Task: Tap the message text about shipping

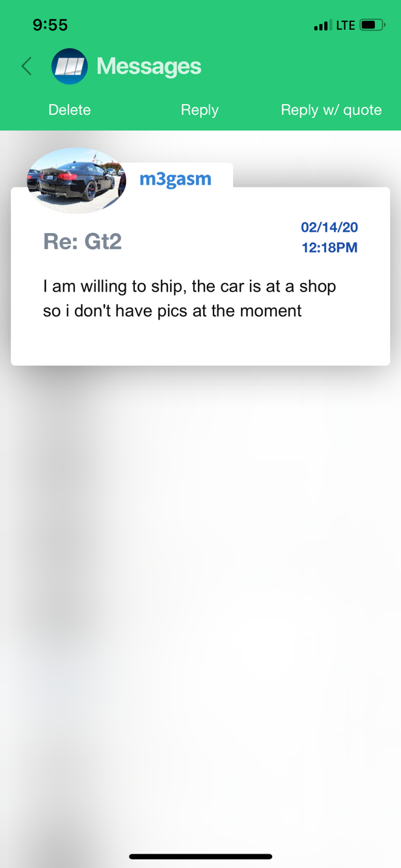Action: click(189, 299)
